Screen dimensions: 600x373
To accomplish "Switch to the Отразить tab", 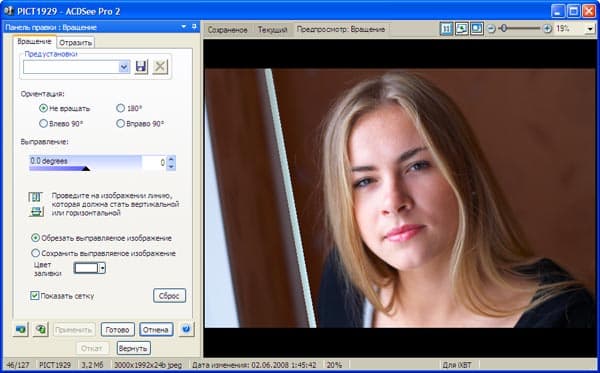I will pos(76,42).
